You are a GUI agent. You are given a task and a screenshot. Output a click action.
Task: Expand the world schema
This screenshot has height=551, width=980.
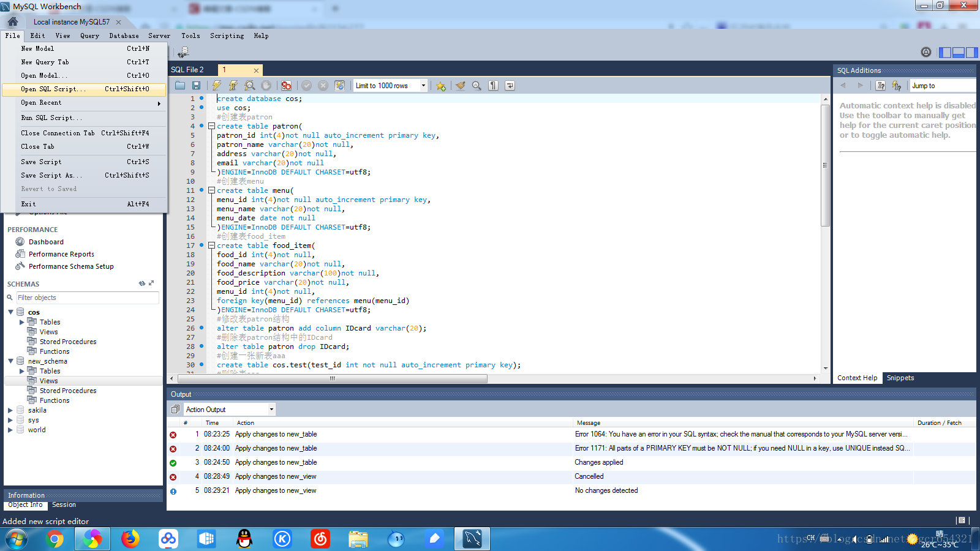[10, 430]
